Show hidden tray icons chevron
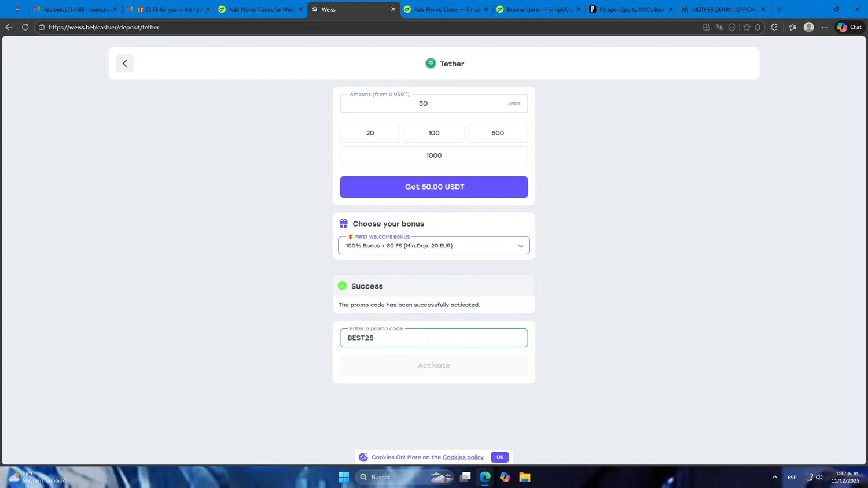This screenshot has height=488, width=868. 774,477
